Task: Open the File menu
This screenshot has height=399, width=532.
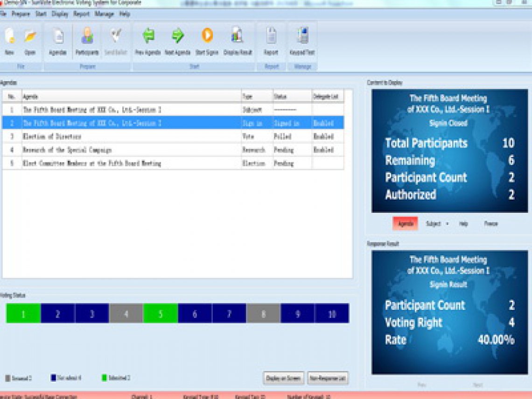Action: pyautogui.click(x=3, y=14)
